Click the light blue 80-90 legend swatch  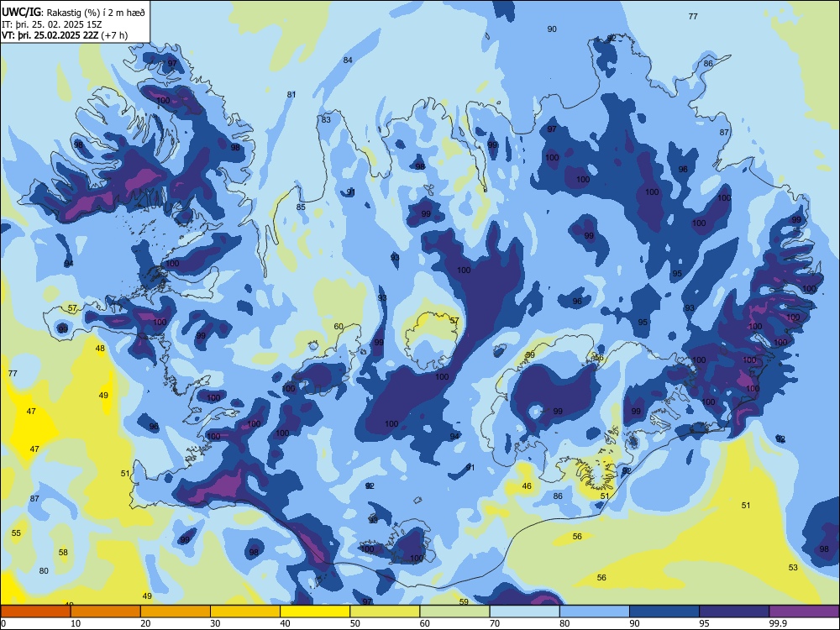click(595, 612)
